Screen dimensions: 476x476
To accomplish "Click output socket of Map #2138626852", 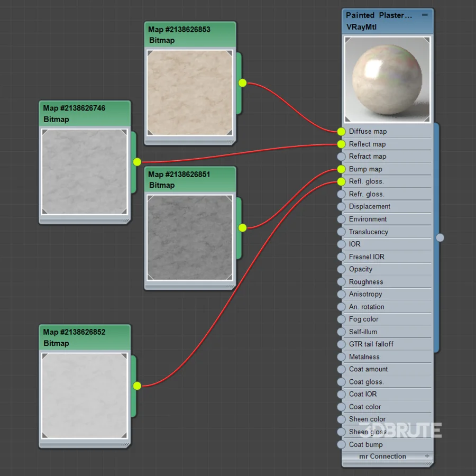I will [x=137, y=386].
